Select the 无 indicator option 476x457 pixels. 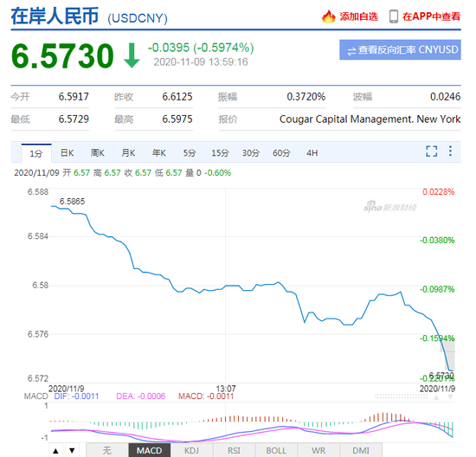106,450
